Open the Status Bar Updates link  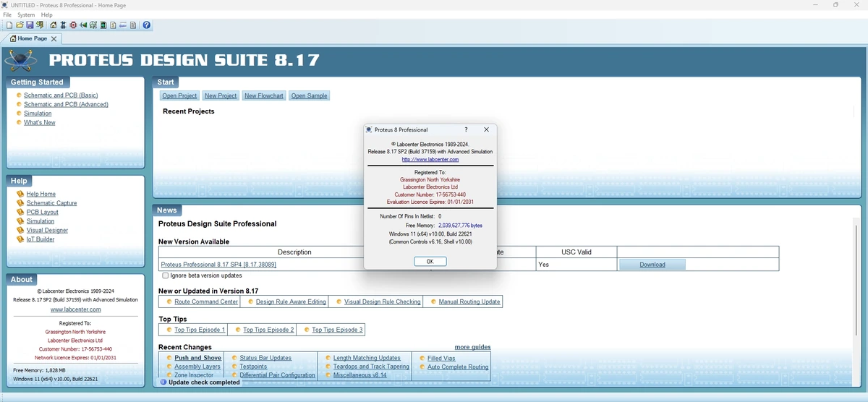pyautogui.click(x=265, y=358)
